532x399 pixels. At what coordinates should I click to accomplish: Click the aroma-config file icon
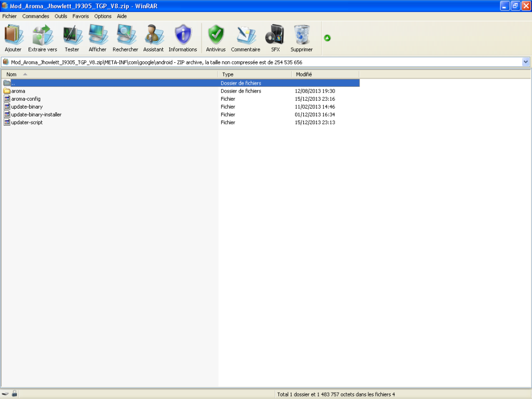point(7,99)
